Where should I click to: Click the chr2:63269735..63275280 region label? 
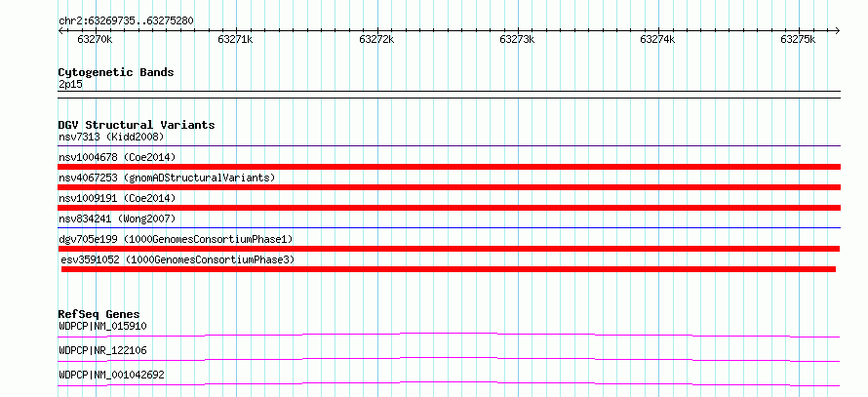126,21
